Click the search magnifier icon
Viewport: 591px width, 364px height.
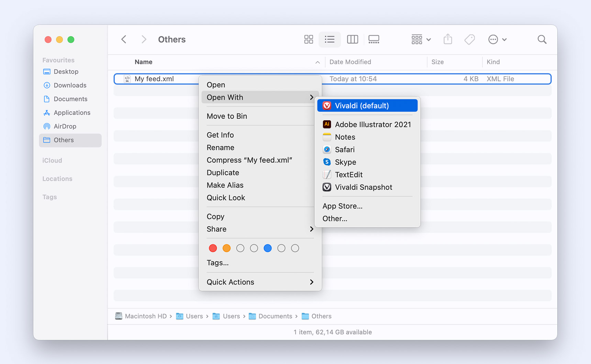point(542,39)
